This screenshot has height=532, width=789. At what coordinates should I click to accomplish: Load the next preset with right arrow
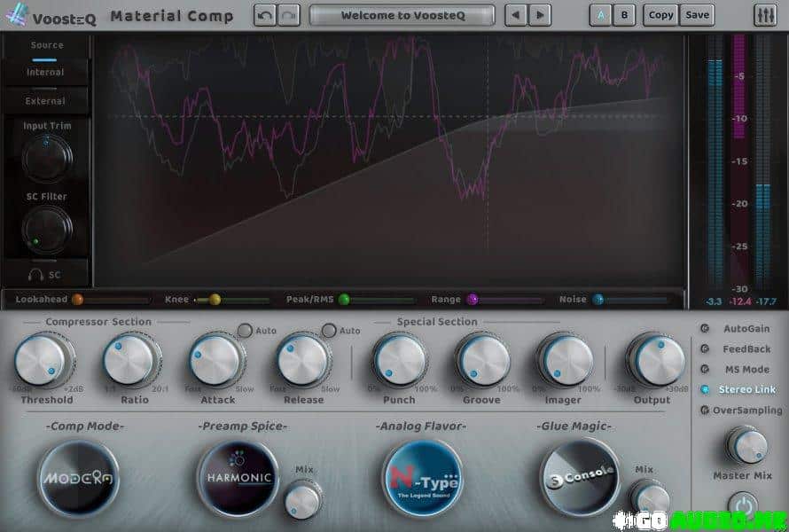[x=540, y=15]
